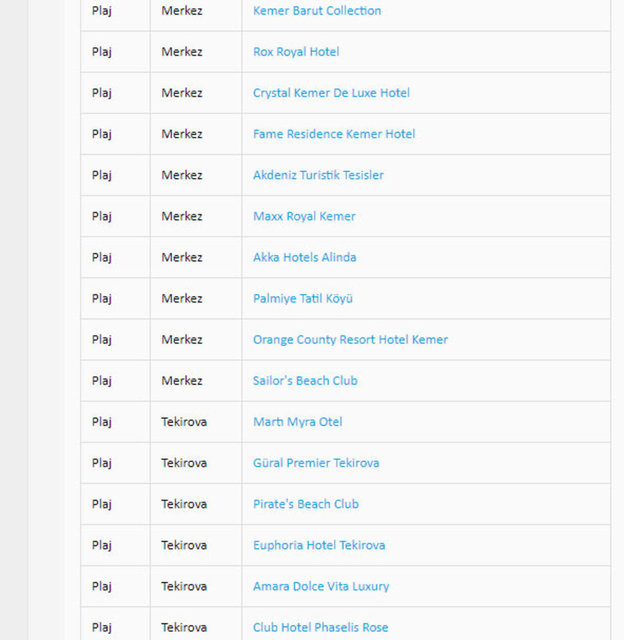Open Pirate's Beach Club link
The image size is (624, 640).
pos(305,504)
